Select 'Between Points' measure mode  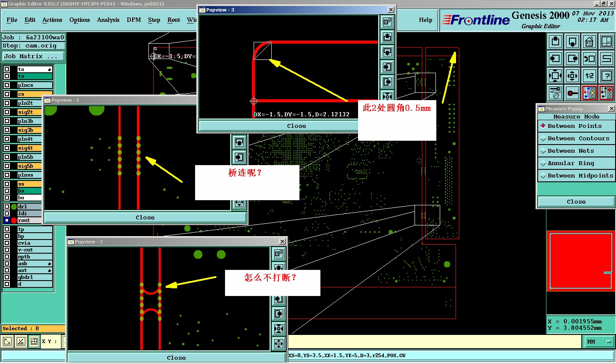click(576, 126)
